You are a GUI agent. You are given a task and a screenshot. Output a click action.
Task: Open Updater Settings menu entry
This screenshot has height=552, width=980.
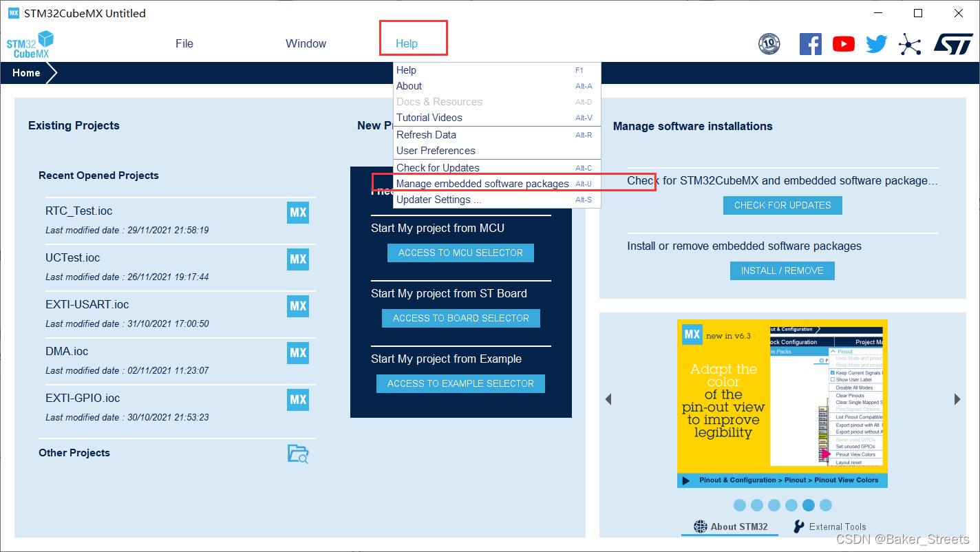tap(497, 200)
